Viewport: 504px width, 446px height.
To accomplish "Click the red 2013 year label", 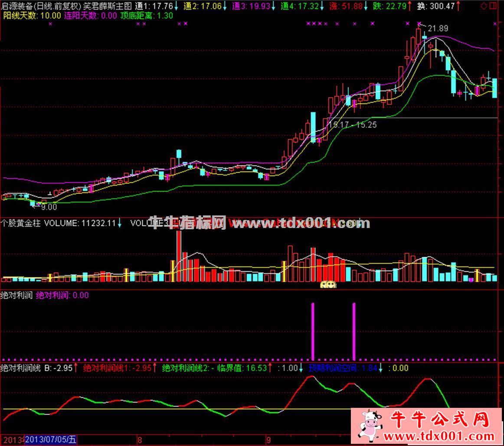I will coord(13,440).
